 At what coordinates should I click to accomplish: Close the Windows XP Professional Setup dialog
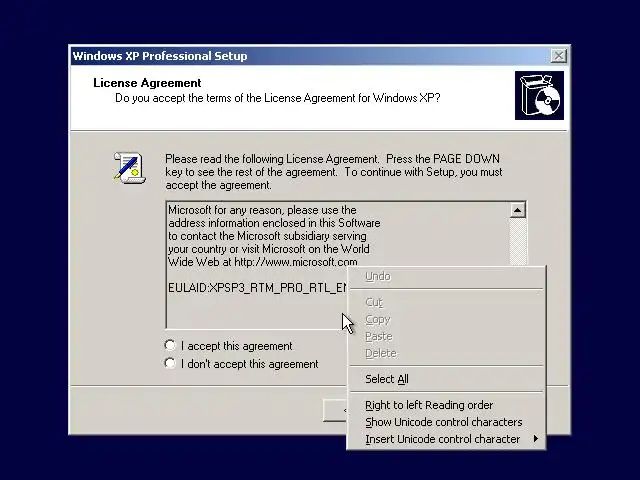tap(558, 56)
